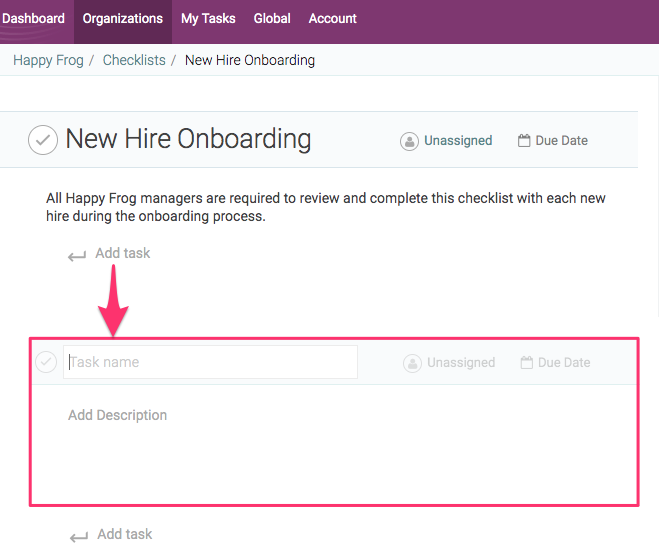Open the Global menu item
659x555 pixels.
click(x=272, y=19)
